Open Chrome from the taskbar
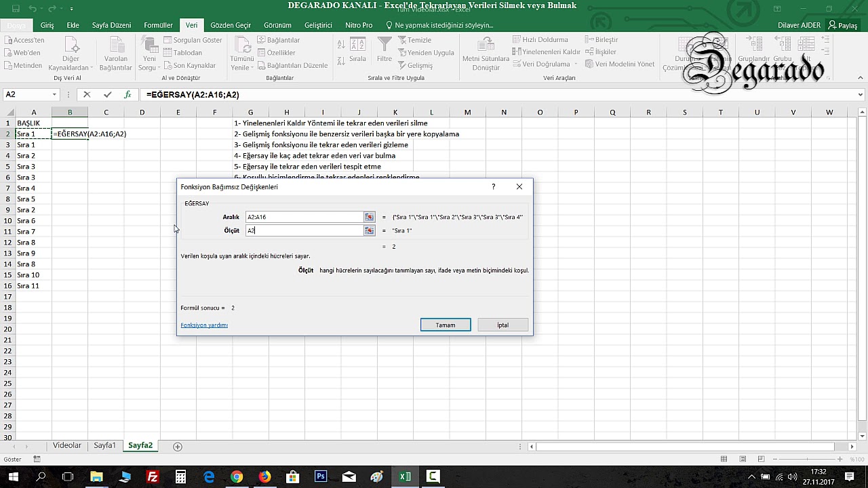The height and width of the screenshot is (488, 868). click(x=236, y=476)
